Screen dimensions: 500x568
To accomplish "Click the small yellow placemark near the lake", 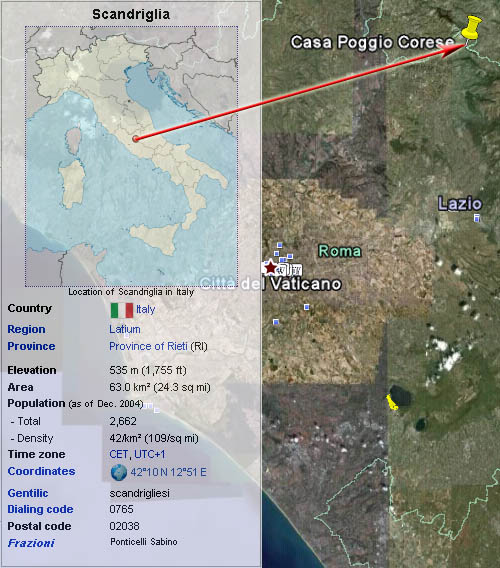I will click(391, 403).
